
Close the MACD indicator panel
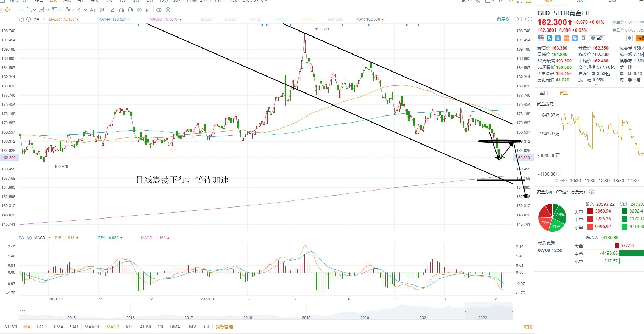[29, 238]
